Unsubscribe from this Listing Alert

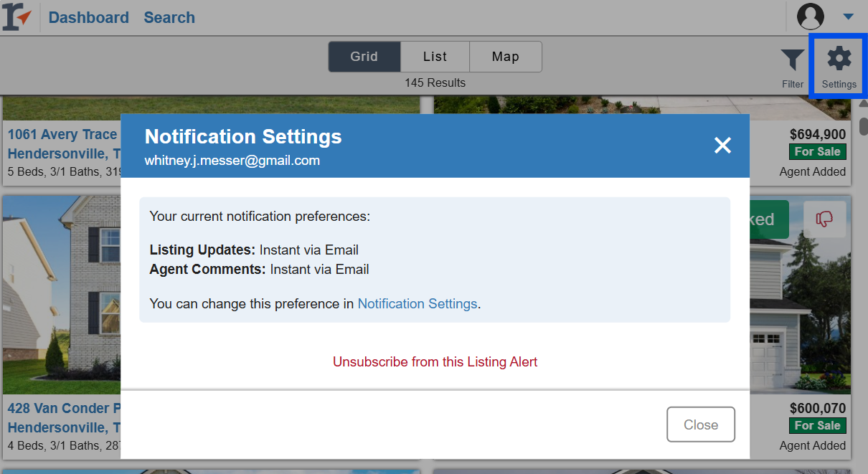435,362
